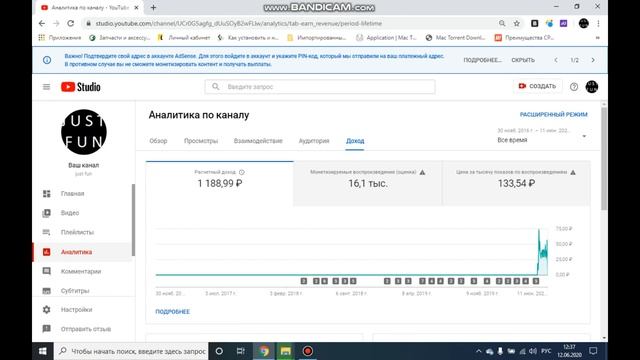Viewport: 640px width, 360px height.
Task: Select the Доход tab
Action: tap(355, 141)
